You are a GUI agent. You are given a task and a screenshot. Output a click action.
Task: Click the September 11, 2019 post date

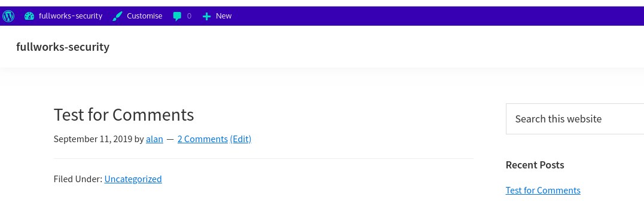click(x=93, y=139)
